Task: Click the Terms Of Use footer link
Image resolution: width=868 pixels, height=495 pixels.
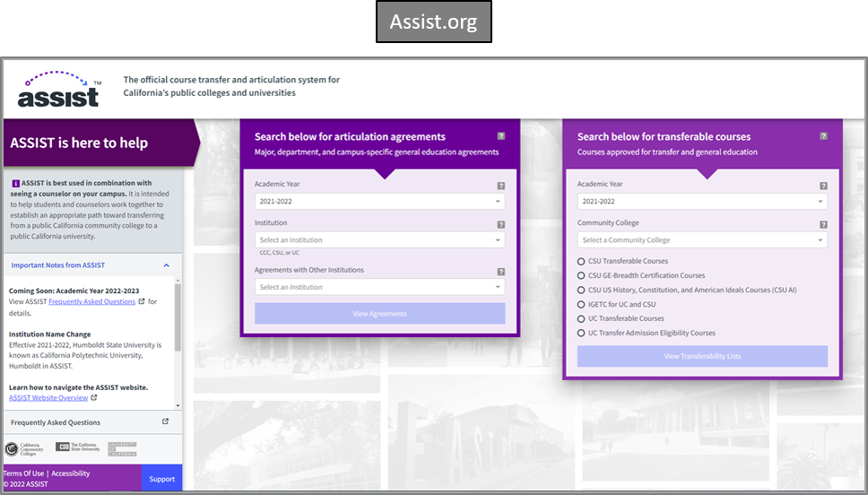Action: (x=23, y=473)
